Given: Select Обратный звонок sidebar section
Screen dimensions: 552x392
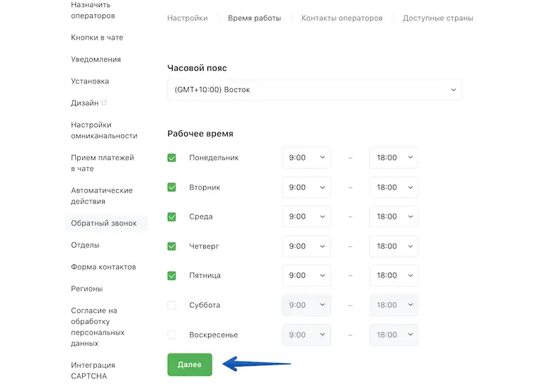Looking at the screenshot, I should (x=103, y=224).
